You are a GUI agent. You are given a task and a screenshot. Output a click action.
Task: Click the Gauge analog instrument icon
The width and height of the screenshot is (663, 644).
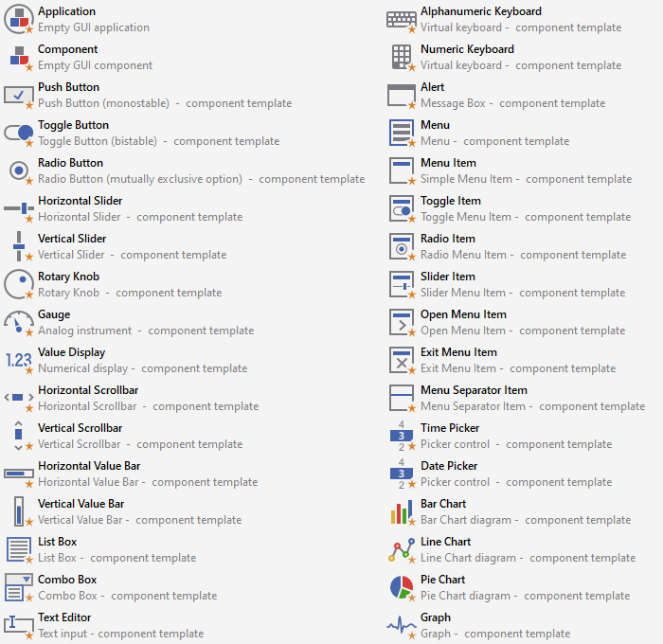19,322
